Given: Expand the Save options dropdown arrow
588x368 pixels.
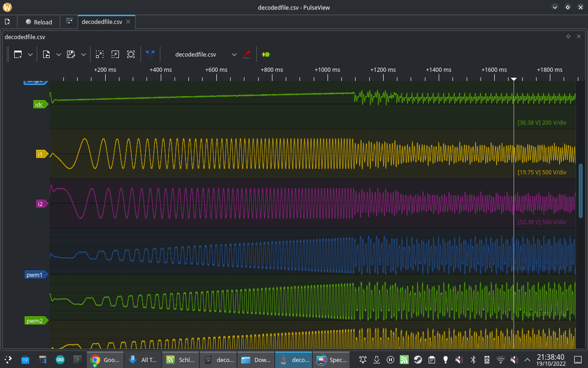Looking at the screenshot, I should 83,54.
